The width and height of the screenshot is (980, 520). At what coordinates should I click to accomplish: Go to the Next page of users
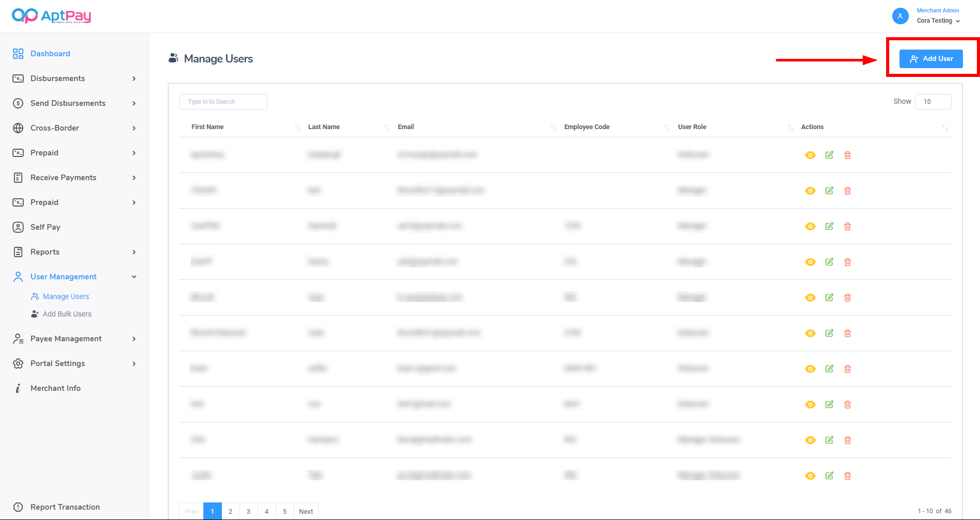(x=306, y=511)
